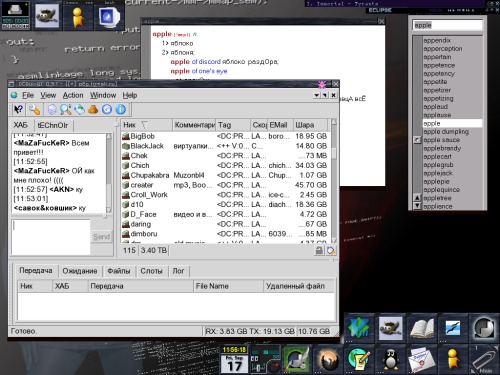Image resolution: width=500 pixels, height=375 pixels.
Task: Open options via the wrench toolbar icon
Action: click(34, 109)
